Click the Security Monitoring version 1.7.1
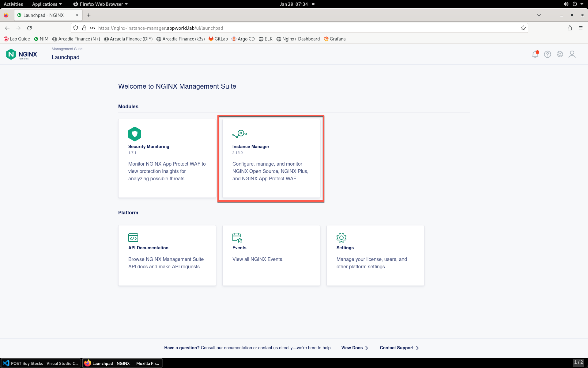This screenshot has width=588, height=368. (132, 153)
